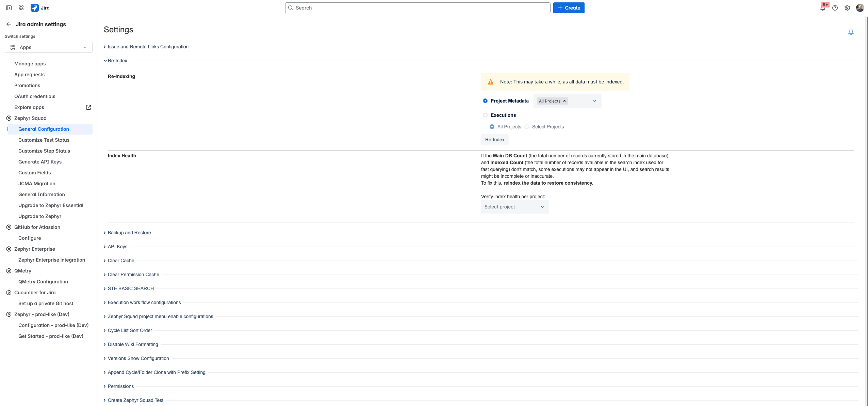Image resolution: width=868 pixels, height=406 pixels.
Task: Click the Re-Index button
Action: tap(494, 140)
